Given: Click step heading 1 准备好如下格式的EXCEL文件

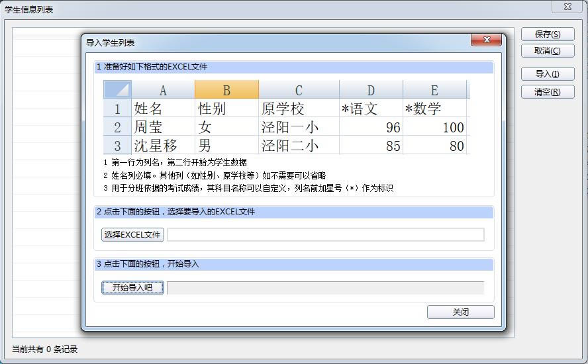Looking at the screenshot, I should (152, 67).
